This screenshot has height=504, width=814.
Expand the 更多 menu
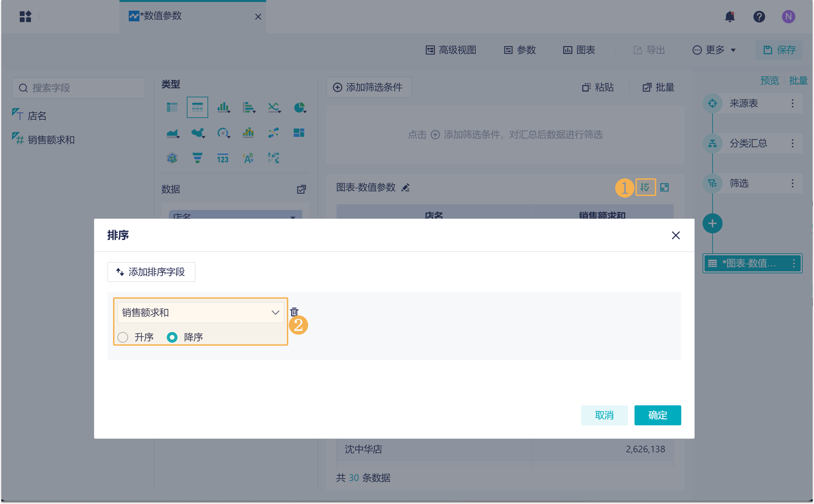point(714,50)
